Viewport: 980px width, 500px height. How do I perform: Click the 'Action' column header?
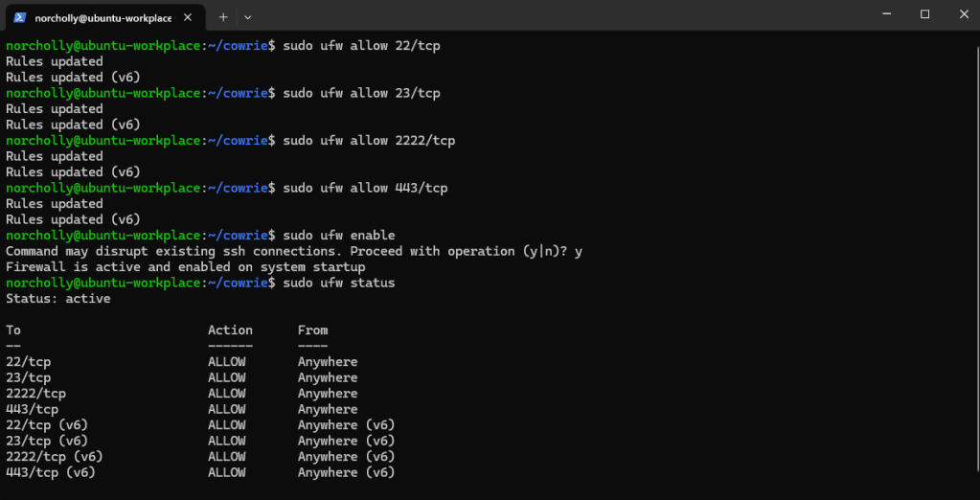[x=230, y=330]
